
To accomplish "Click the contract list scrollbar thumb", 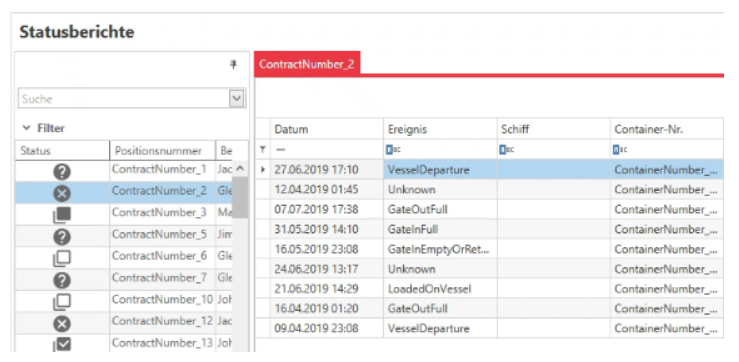I will [240, 197].
